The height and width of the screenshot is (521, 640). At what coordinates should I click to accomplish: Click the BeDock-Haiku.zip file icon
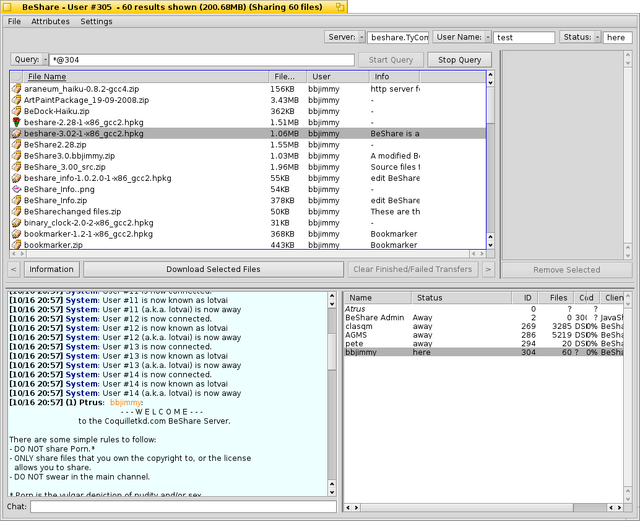point(16,111)
